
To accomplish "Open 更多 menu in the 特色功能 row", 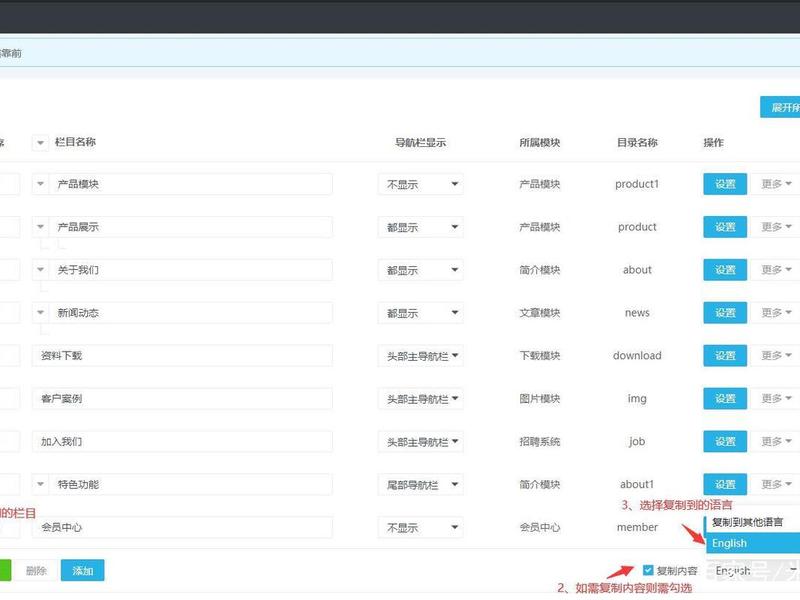I will click(x=776, y=484).
